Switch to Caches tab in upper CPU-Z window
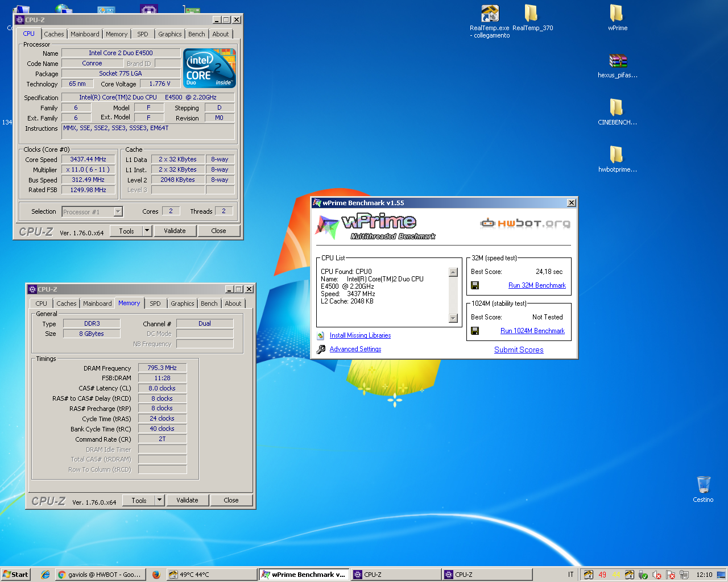 (x=54, y=34)
